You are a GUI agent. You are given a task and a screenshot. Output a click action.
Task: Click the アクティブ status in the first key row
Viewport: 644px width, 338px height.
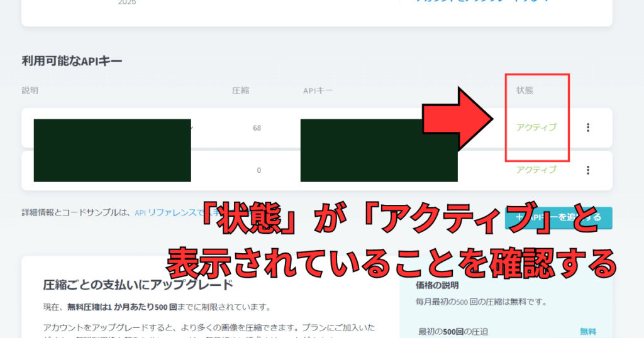pos(536,128)
